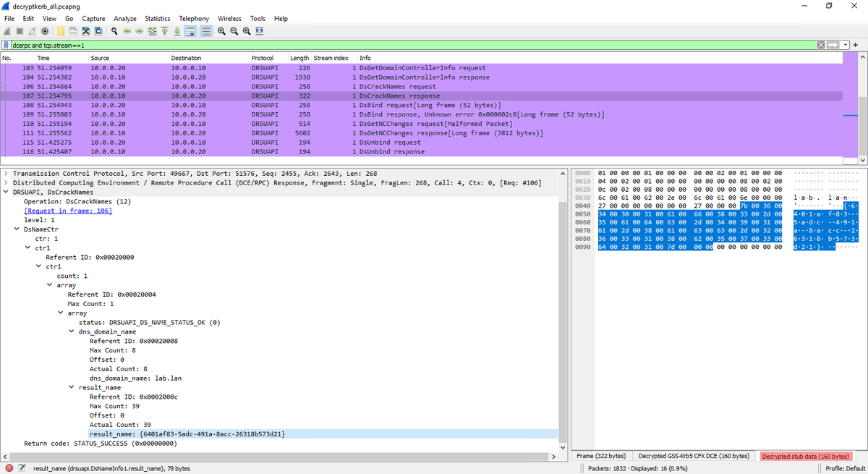Image resolution: width=868 pixels, height=474 pixels.
Task: Open the Telephony menu
Action: click(194, 18)
